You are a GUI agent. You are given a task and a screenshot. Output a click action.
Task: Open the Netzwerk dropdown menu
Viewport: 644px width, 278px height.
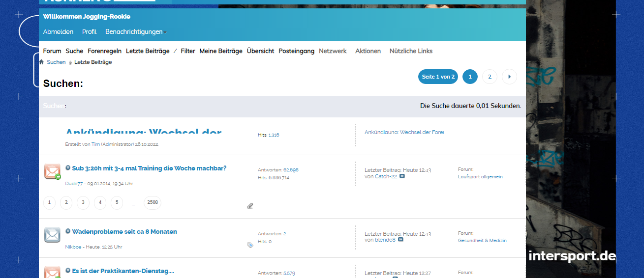pyautogui.click(x=333, y=51)
